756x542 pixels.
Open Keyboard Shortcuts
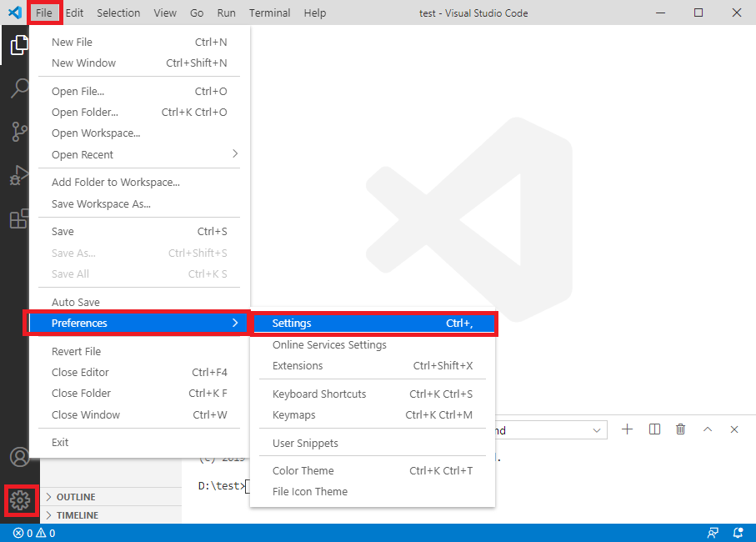(x=373, y=394)
